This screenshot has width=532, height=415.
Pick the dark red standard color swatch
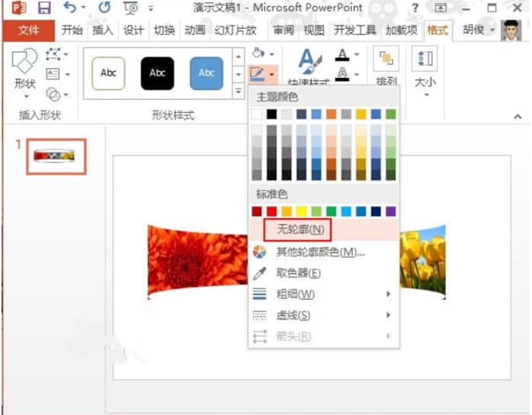click(257, 211)
